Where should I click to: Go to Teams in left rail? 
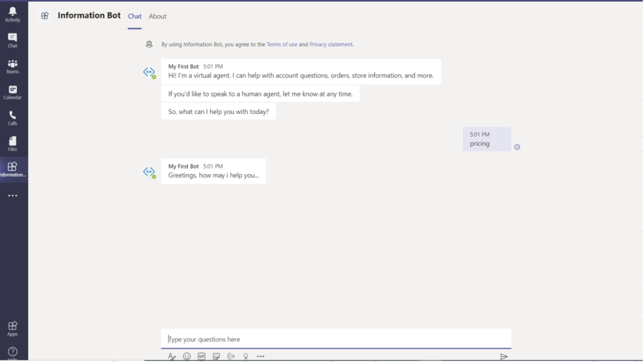click(13, 66)
